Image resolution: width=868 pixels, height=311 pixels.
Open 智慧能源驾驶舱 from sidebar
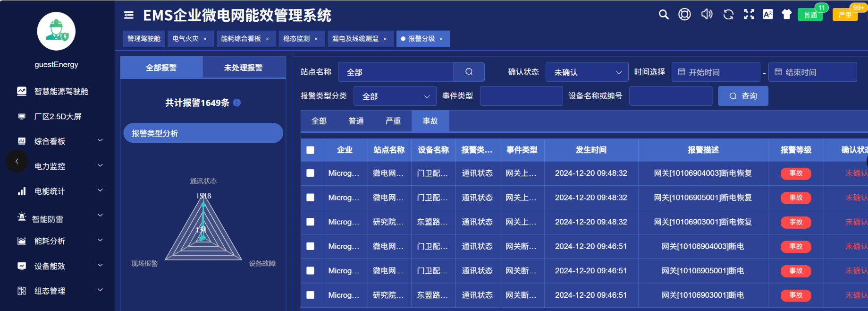point(61,91)
